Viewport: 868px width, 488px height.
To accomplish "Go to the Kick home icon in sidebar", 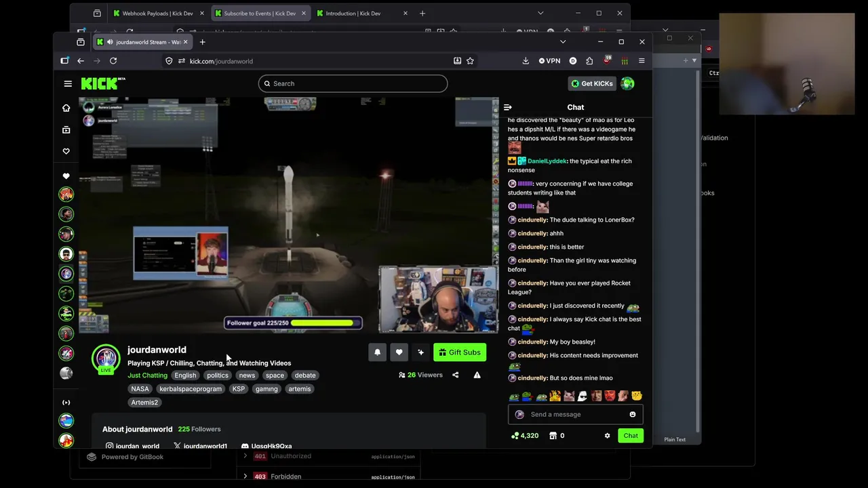I will coord(66,108).
